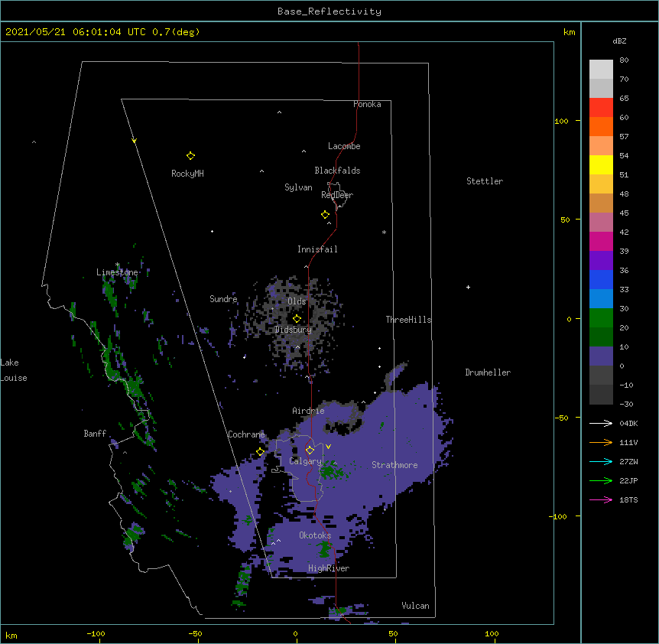Click the Vulcan label
The height and width of the screenshot is (644, 659).
coord(415,606)
